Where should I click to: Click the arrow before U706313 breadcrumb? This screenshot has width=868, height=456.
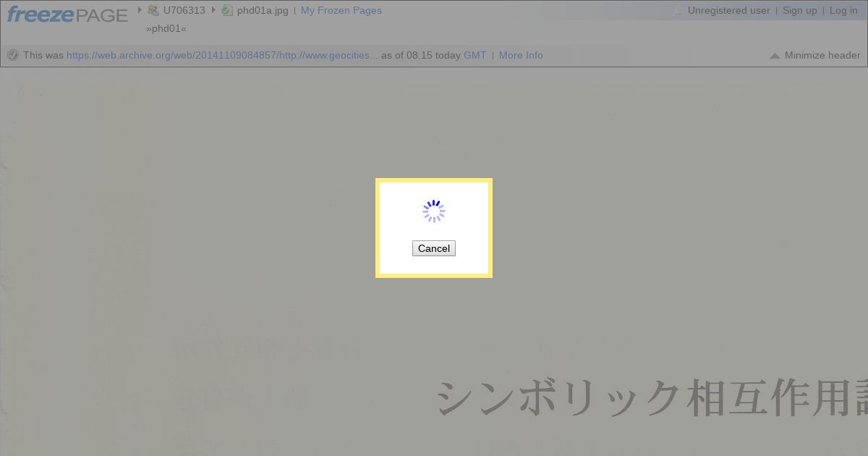(x=140, y=9)
